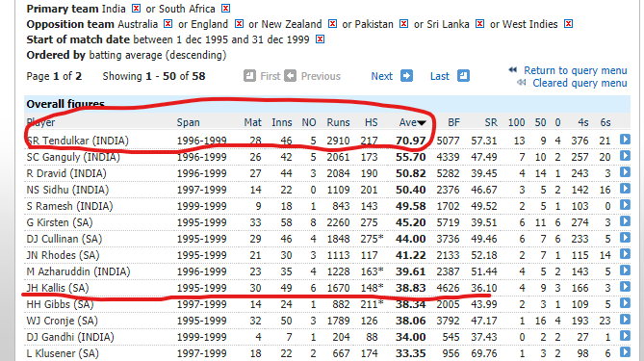Open HH Gibbs (SA) player link
This screenshot has width=644, height=361.
pos(60,305)
